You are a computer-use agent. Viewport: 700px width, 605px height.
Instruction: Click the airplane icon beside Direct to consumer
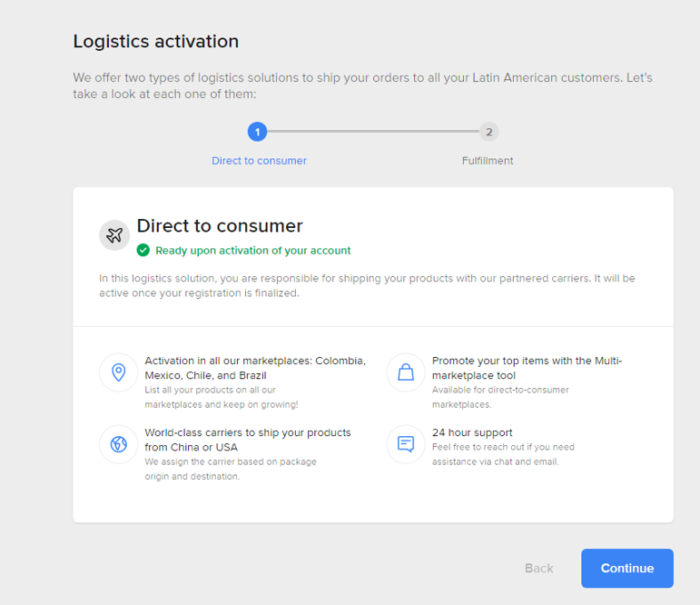tap(114, 235)
